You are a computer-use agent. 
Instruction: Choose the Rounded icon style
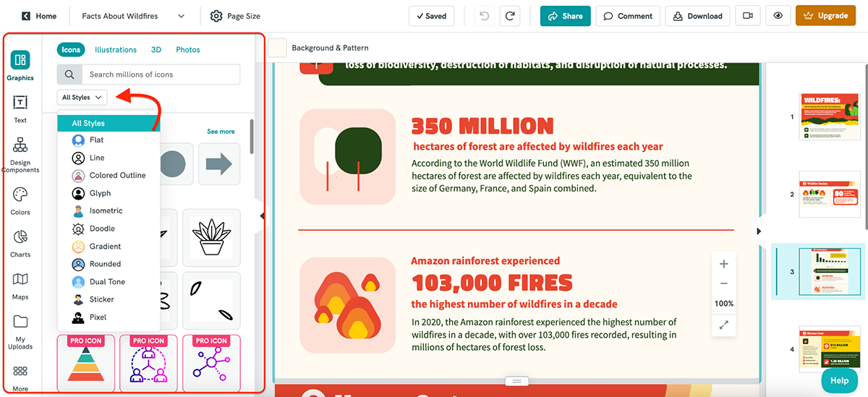tap(109, 264)
